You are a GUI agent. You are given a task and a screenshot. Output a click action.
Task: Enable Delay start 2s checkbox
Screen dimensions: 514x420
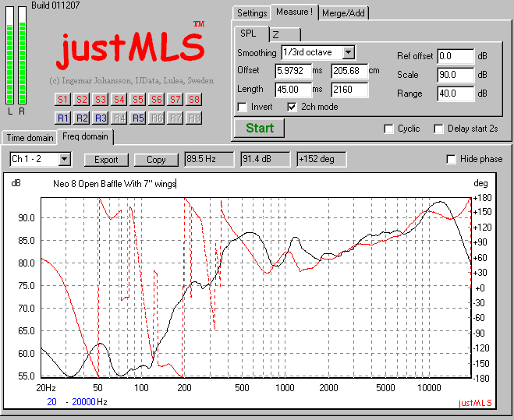[438, 129]
